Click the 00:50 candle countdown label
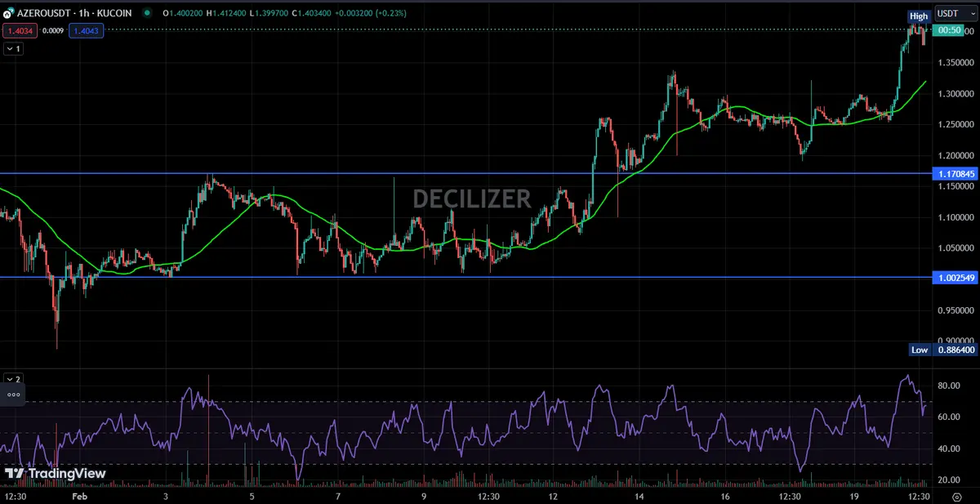The width and height of the screenshot is (980, 504). coord(949,30)
